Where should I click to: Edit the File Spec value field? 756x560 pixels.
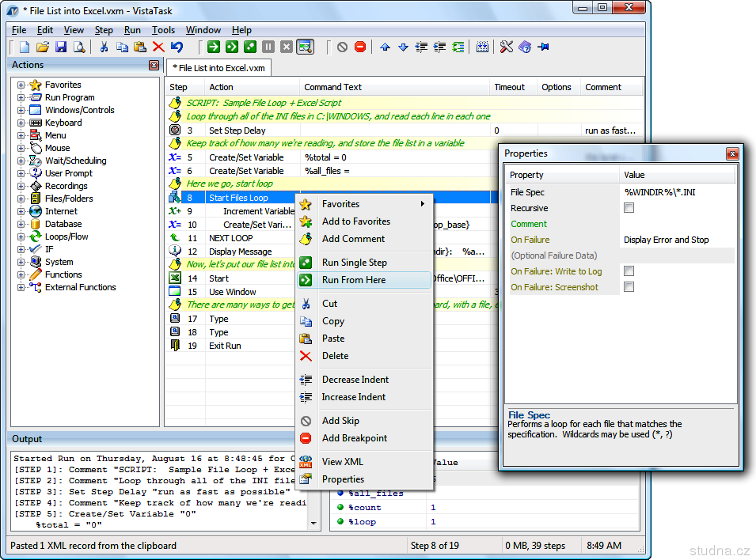678,192
